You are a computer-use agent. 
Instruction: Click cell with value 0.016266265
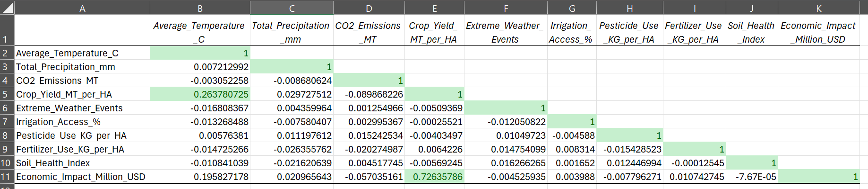click(506, 163)
